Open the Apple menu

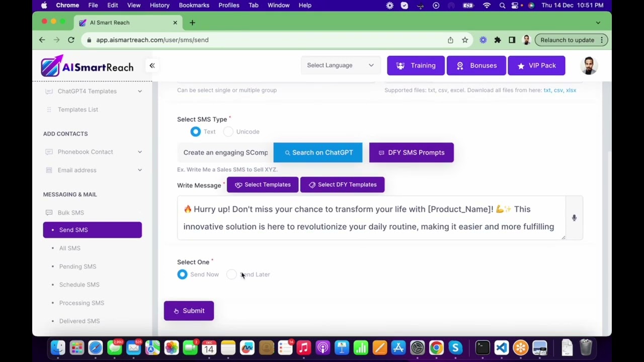coord(44,5)
